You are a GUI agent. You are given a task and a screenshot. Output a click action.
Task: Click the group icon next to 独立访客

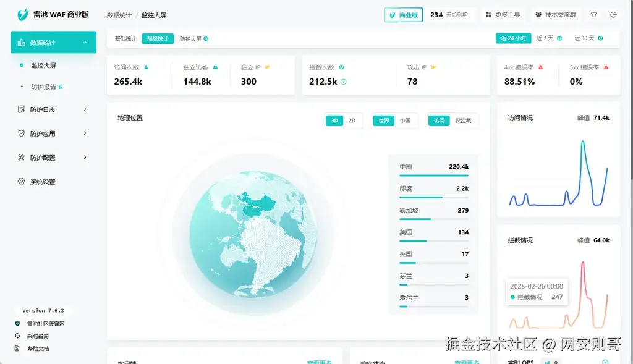(215, 67)
